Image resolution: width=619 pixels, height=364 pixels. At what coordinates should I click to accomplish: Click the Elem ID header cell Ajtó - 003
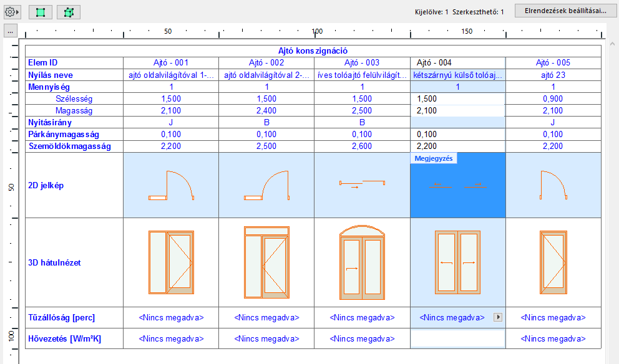pyautogui.click(x=362, y=62)
